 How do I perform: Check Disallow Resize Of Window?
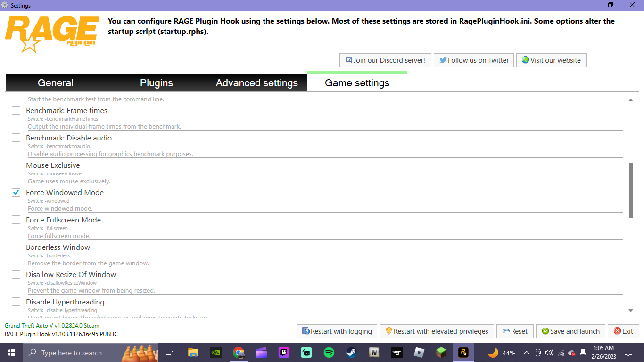pos(16,274)
